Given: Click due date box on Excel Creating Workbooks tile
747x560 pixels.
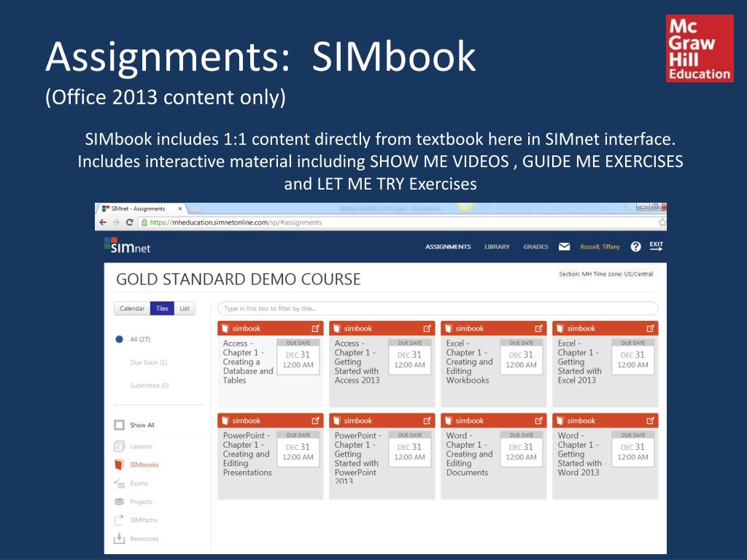Looking at the screenshot, I should 522,357.
